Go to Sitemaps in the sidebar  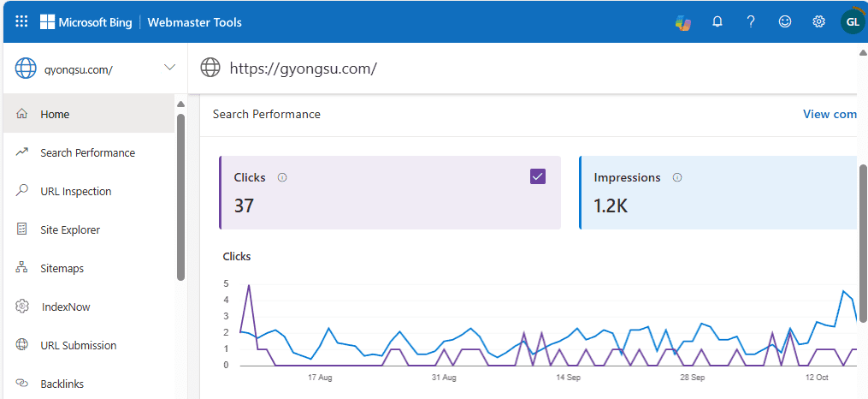click(62, 268)
